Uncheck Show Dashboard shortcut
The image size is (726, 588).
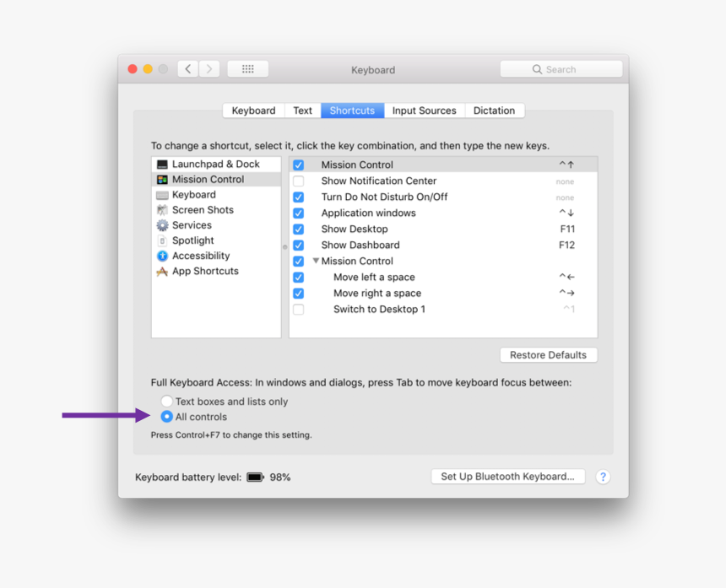tap(299, 245)
